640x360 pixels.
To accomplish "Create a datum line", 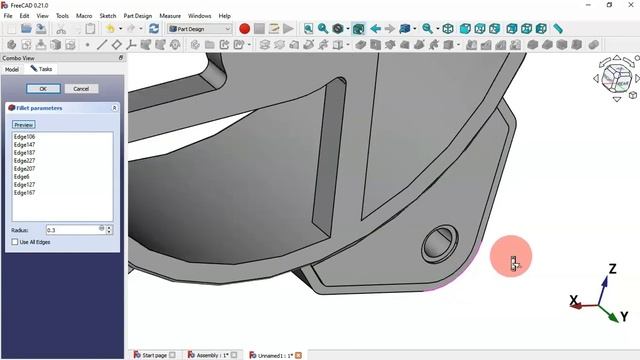I will pyautogui.click(x=102, y=44).
